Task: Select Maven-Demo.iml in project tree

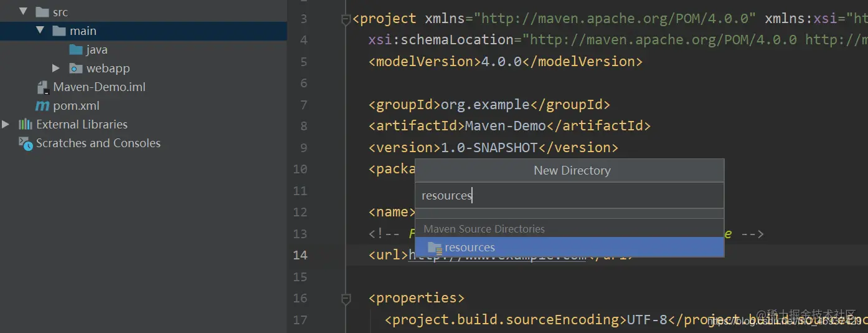Action: (x=99, y=87)
